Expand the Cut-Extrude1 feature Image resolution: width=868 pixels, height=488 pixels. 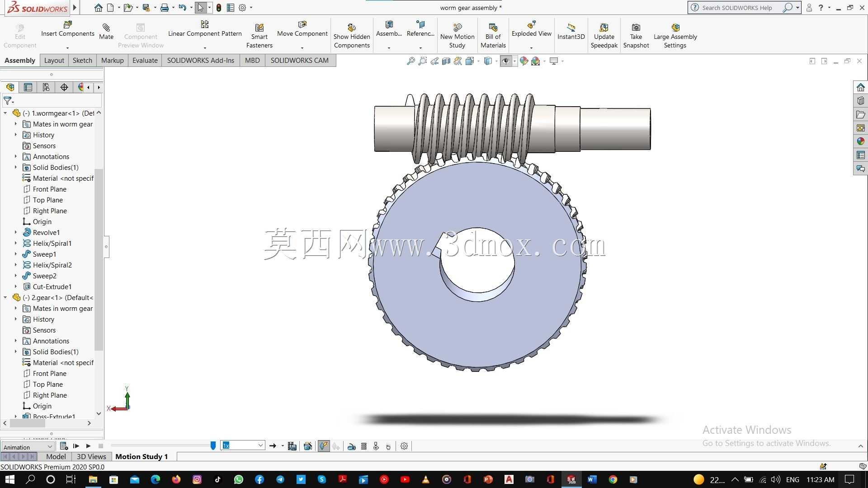pos(16,287)
